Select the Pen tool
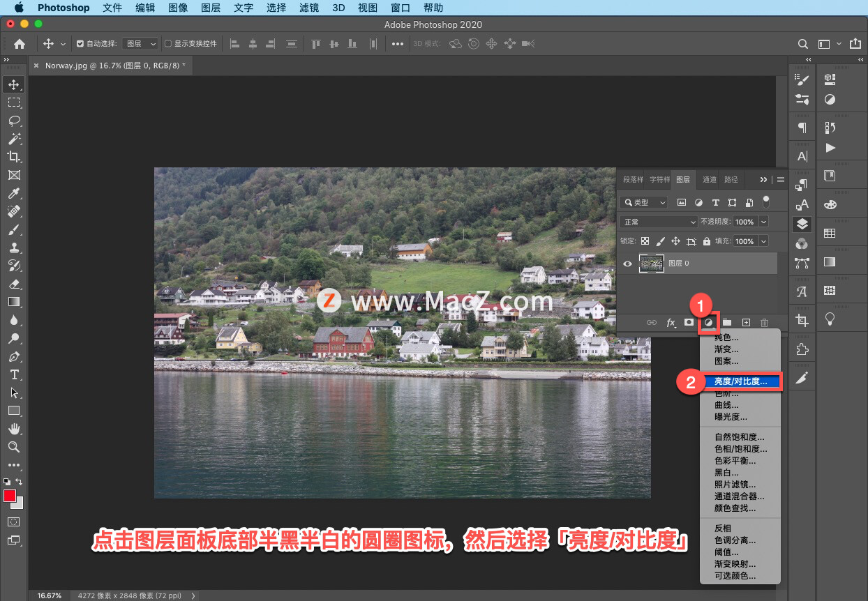Viewport: 868px width, 601px height. click(13, 356)
